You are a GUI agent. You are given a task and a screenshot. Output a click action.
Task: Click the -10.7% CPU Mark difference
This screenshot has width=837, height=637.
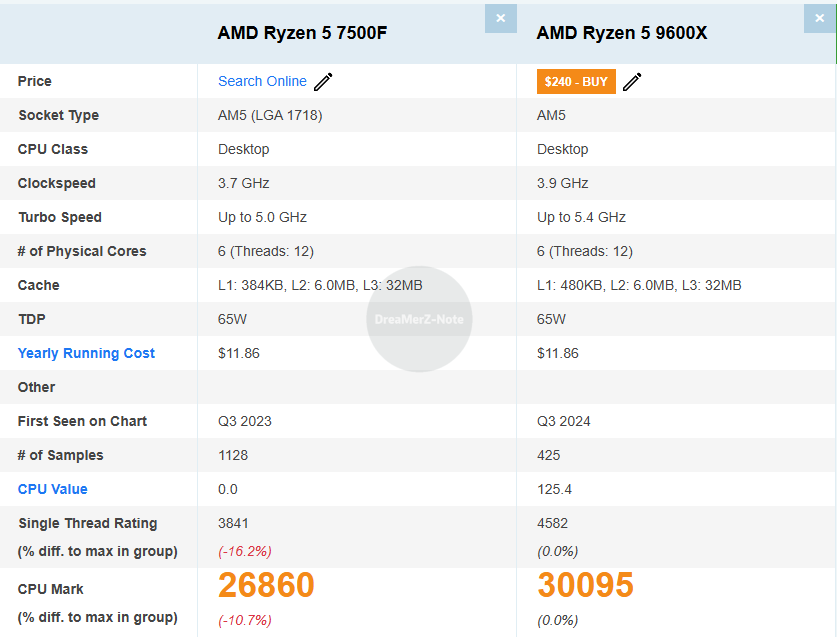pyautogui.click(x=244, y=620)
